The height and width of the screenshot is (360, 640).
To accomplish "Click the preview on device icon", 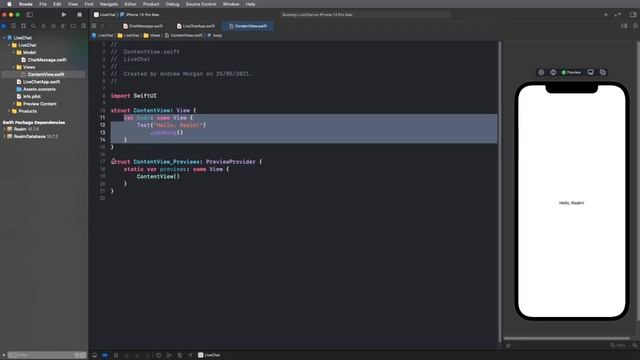I will coord(591,72).
